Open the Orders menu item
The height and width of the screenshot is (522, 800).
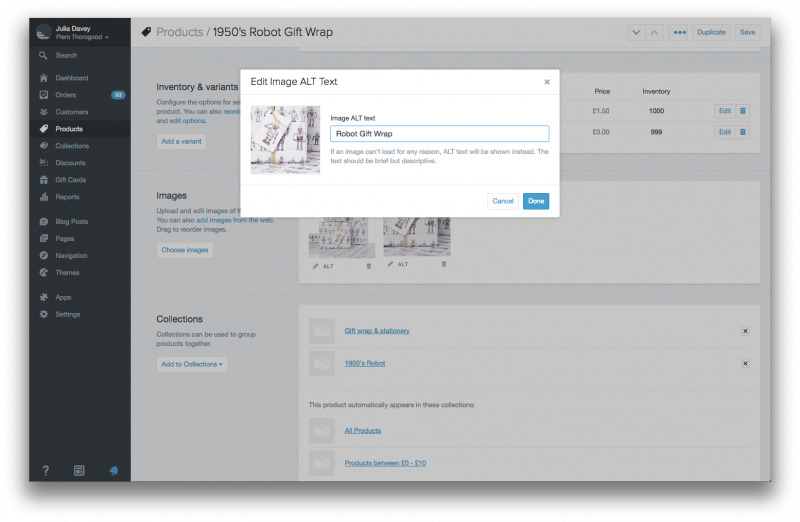click(65, 95)
